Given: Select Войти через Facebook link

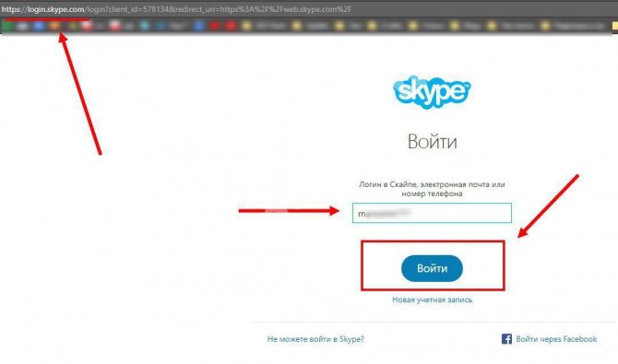Looking at the screenshot, I should click(556, 339).
